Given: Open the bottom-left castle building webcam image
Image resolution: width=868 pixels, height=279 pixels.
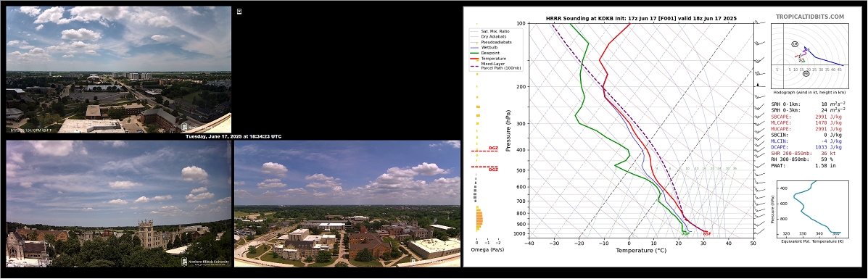Looking at the screenshot, I should tap(118, 204).
